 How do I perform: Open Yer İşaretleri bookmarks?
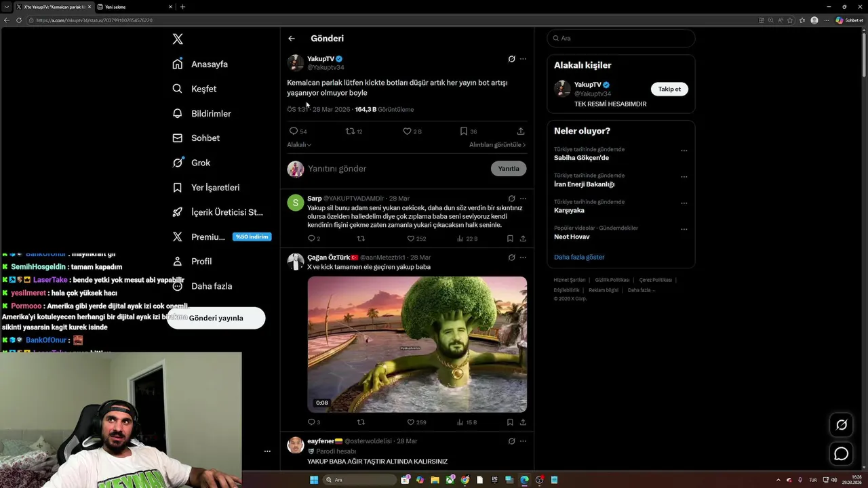[205, 188]
